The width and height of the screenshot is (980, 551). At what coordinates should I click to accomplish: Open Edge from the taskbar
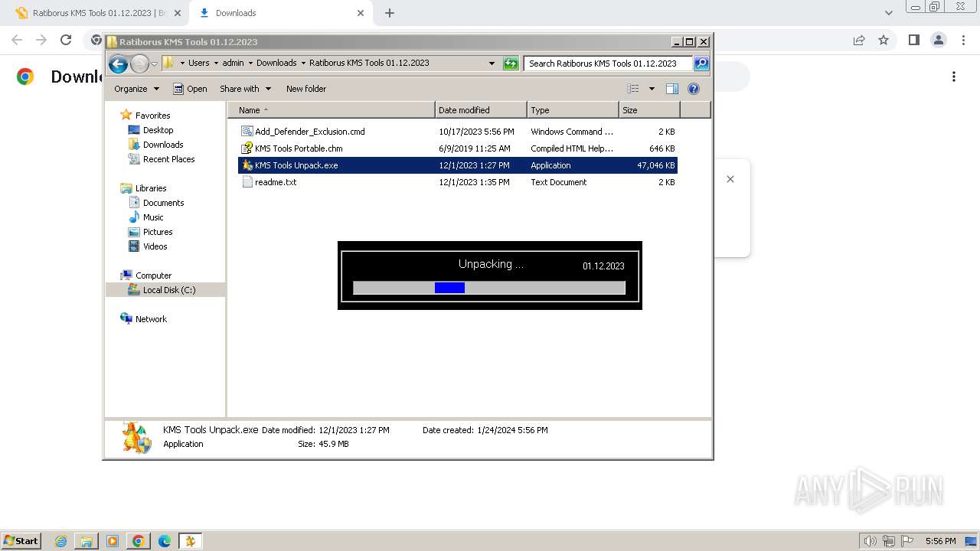(164, 541)
